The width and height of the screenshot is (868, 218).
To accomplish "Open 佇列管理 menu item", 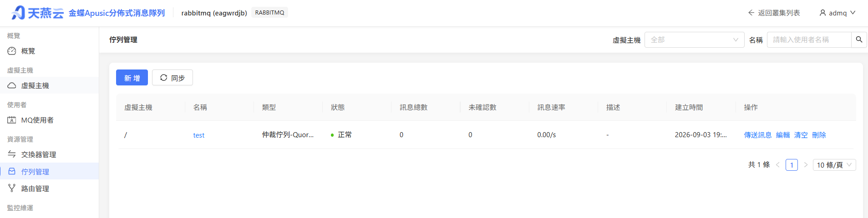I will coord(49,171).
